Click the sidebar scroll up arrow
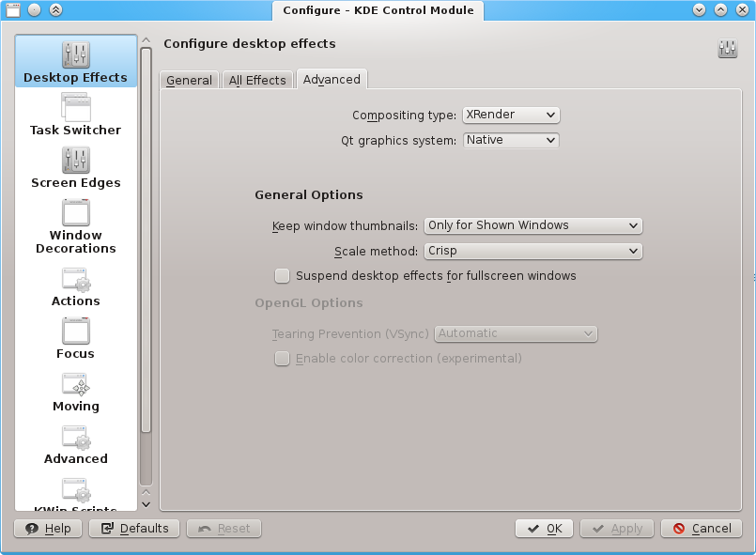 tap(147, 40)
